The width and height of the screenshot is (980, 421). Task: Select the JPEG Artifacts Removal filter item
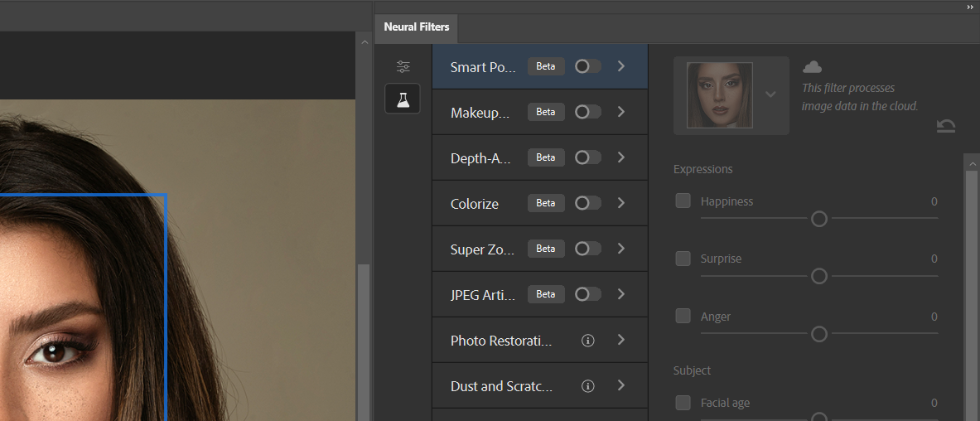(484, 295)
